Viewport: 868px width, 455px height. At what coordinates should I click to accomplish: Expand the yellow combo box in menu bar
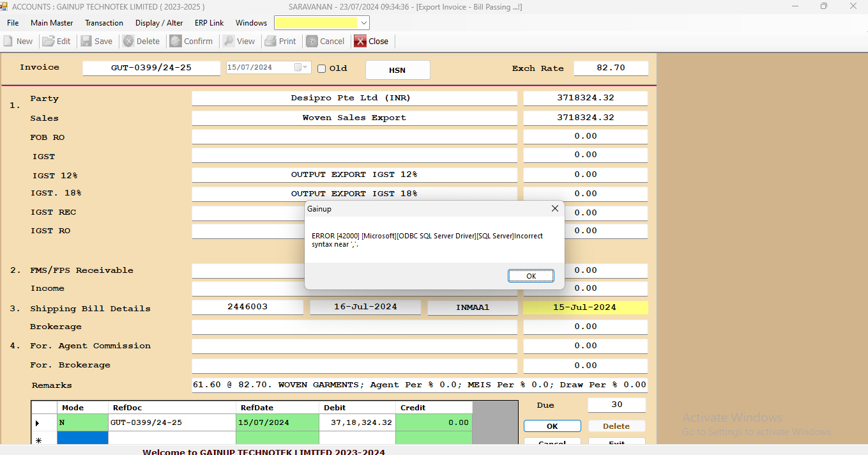[x=363, y=23]
